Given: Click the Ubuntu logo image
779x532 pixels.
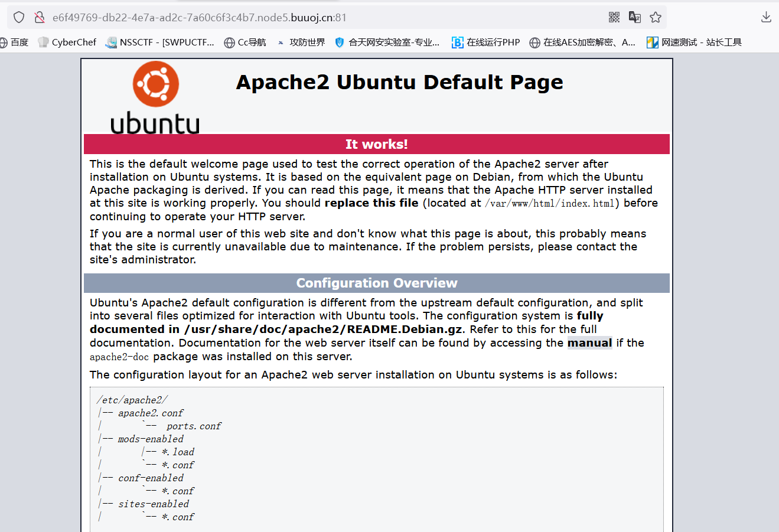Looking at the screenshot, I should pyautogui.click(x=155, y=97).
